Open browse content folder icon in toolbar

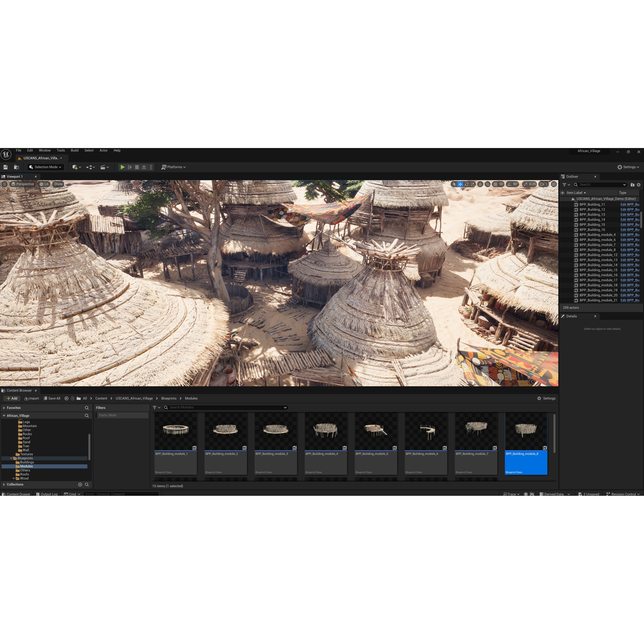coord(16,167)
